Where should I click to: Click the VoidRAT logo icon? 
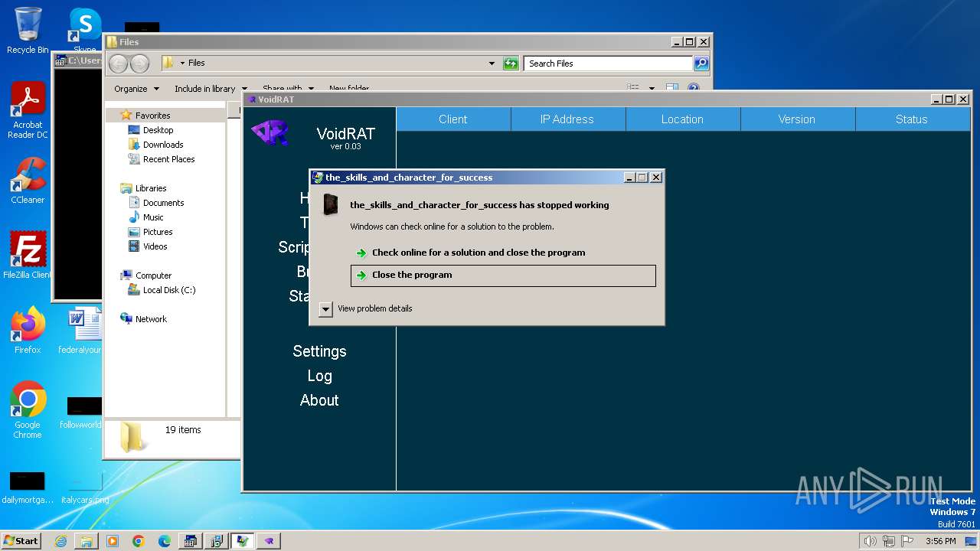click(269, 132)
